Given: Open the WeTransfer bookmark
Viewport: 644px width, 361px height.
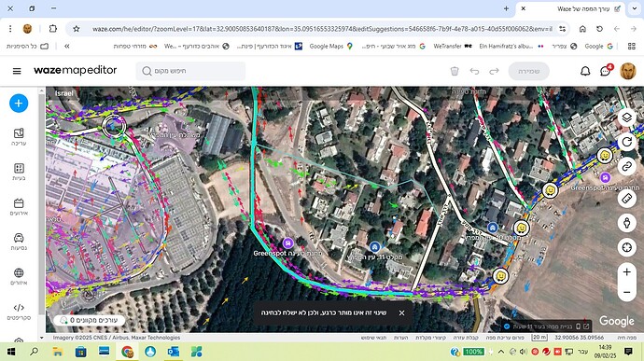Looking at the screenshot, I should (452, 46).
